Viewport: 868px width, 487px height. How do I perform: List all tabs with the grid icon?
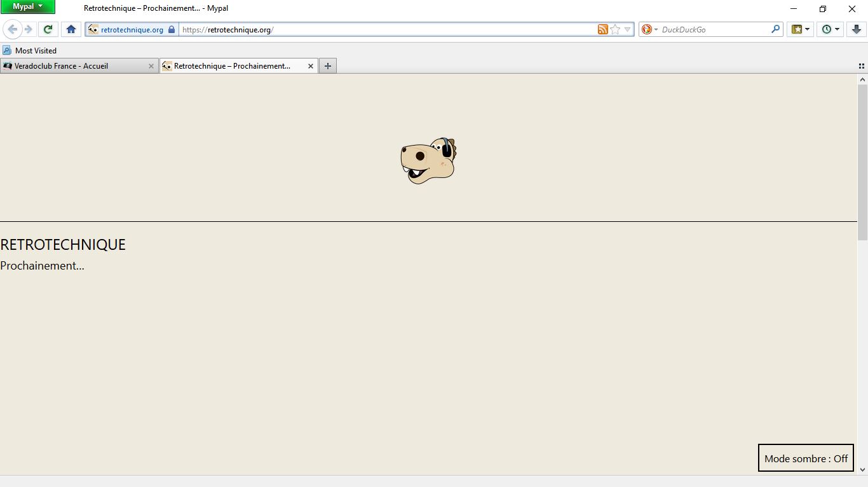pos(862,66)
